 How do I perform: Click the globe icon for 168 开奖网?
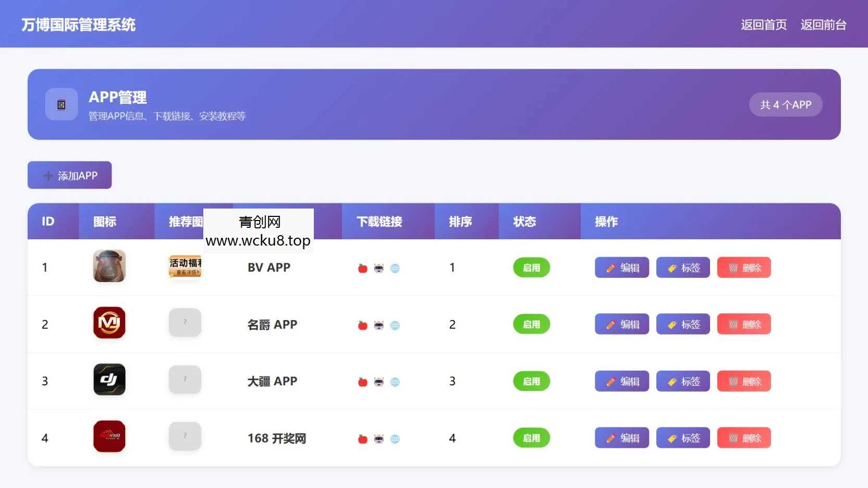(x=396, y=439)
